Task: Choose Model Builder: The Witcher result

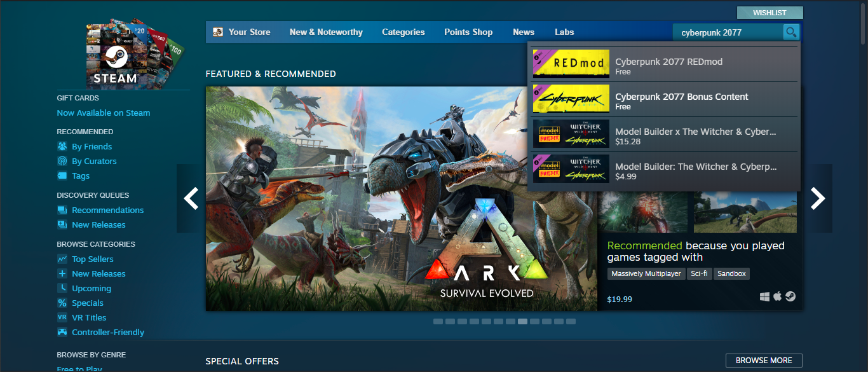Action: [663, 169]
